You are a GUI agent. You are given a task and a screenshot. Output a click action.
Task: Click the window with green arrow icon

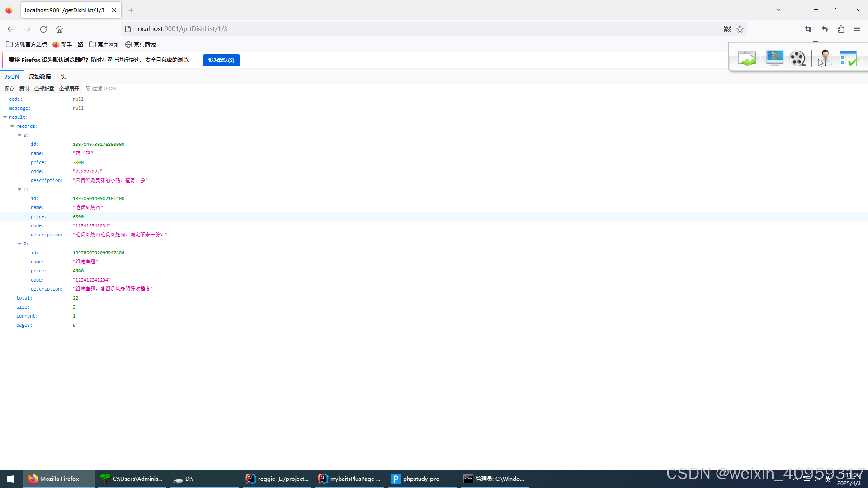tap(746, 58)
